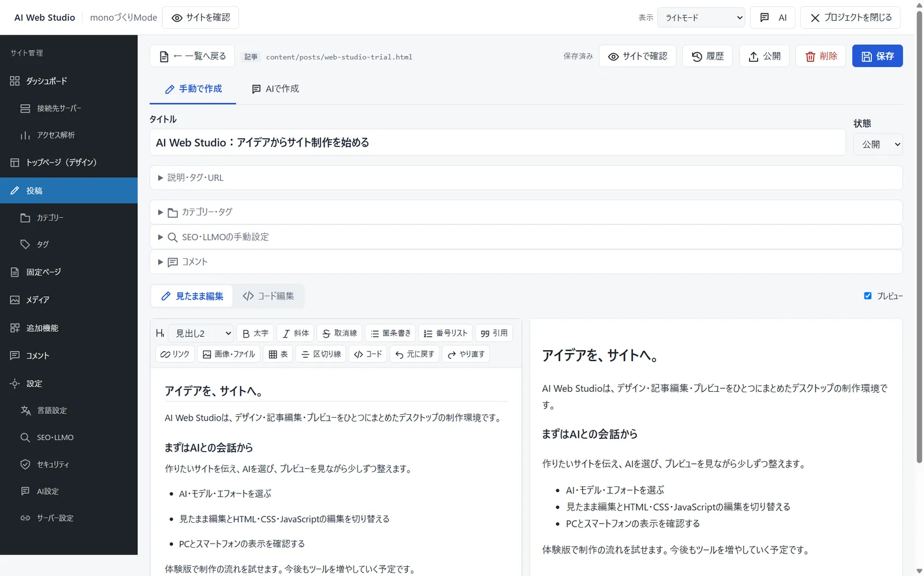This screenshot has width=924, height=576.
Task: Open メディア in the sidebar
Action: tap(69, 300)
